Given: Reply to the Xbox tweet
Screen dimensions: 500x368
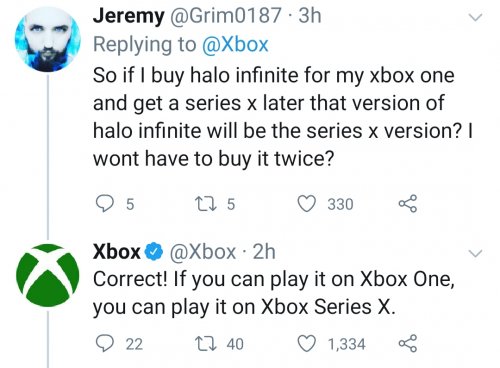Looking at the screenshot, I should click(104, 344).
